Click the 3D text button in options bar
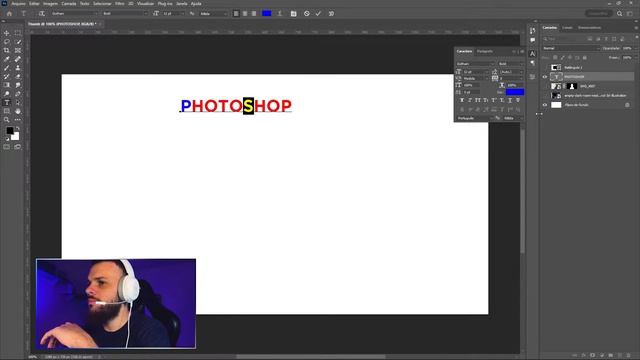The width and height of the screenshot is (640, 360). coord(331,13)
